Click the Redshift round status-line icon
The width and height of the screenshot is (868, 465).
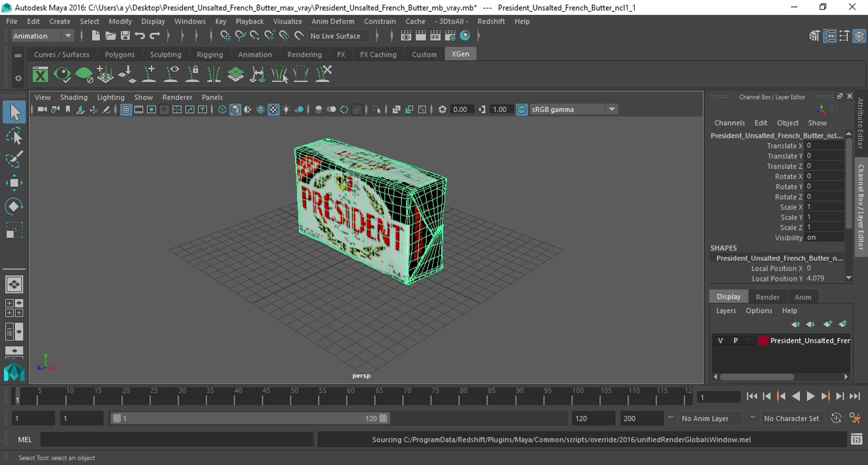(465, 36)
